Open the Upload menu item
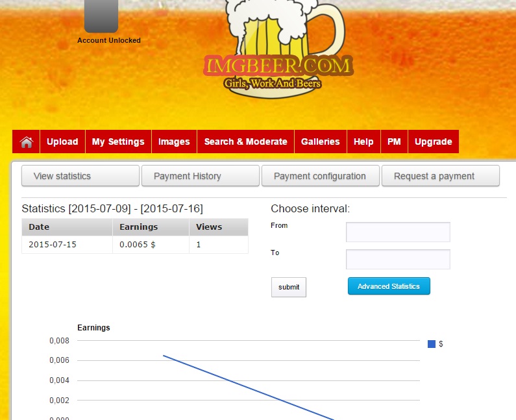Viewport: 516px width, 420px height. 62,142
